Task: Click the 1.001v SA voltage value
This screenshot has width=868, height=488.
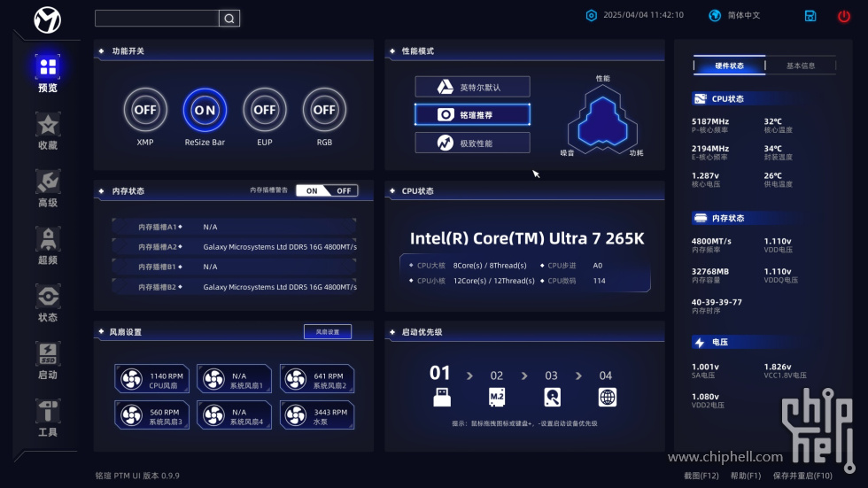Action: pos(705,367)
